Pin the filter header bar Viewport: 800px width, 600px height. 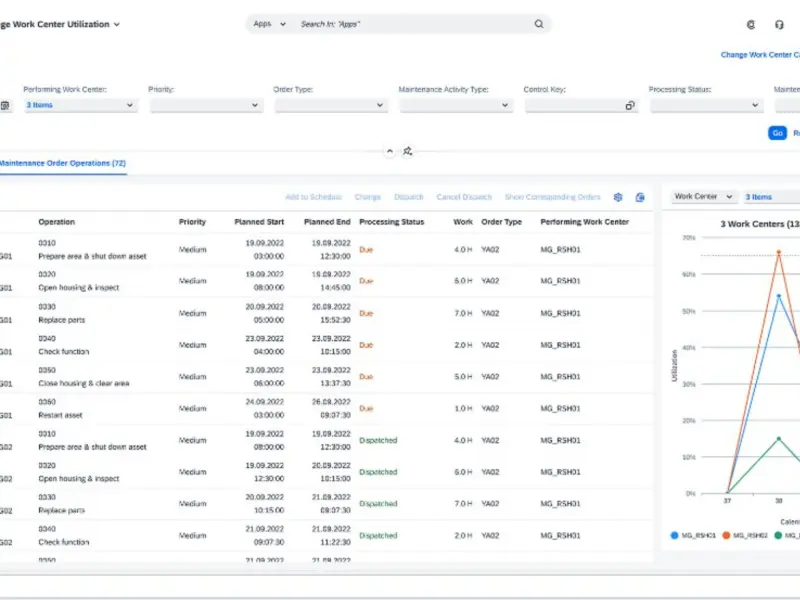pos(408,151)
